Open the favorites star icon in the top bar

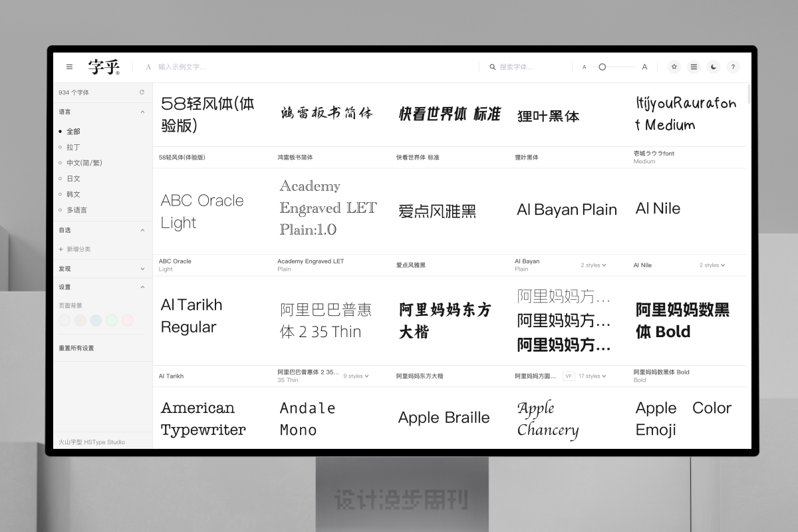[674, 67]
